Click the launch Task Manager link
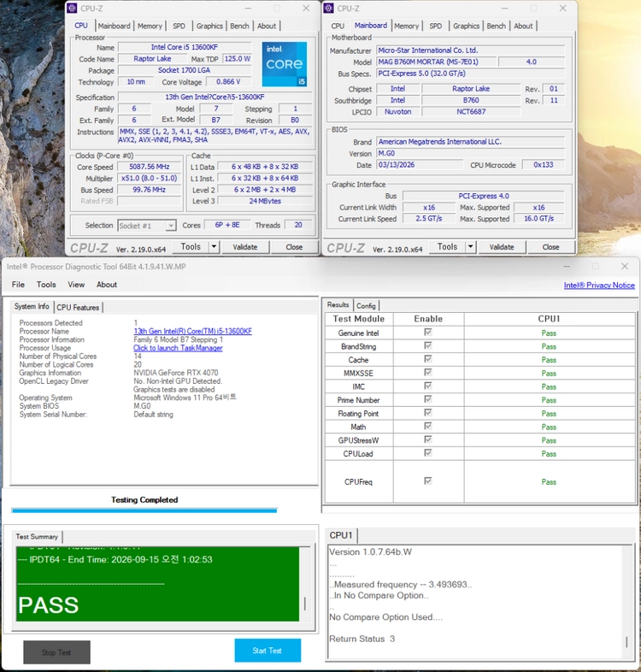The height and width of the screenshot is (672, 641). coord(178,348)
